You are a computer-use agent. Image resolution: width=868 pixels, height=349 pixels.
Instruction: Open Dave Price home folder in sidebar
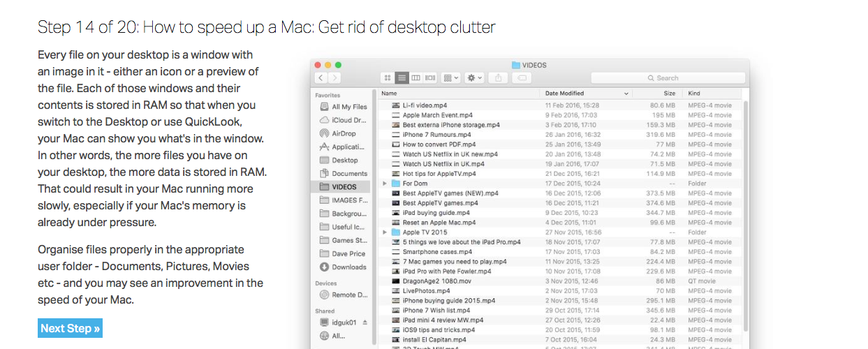point(344,253)
